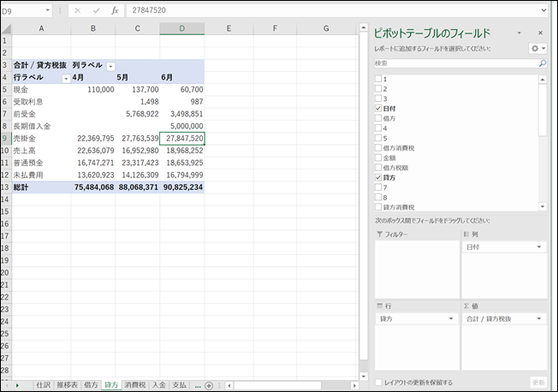Click the Enter checkmark in formula bar

point(96,11)
